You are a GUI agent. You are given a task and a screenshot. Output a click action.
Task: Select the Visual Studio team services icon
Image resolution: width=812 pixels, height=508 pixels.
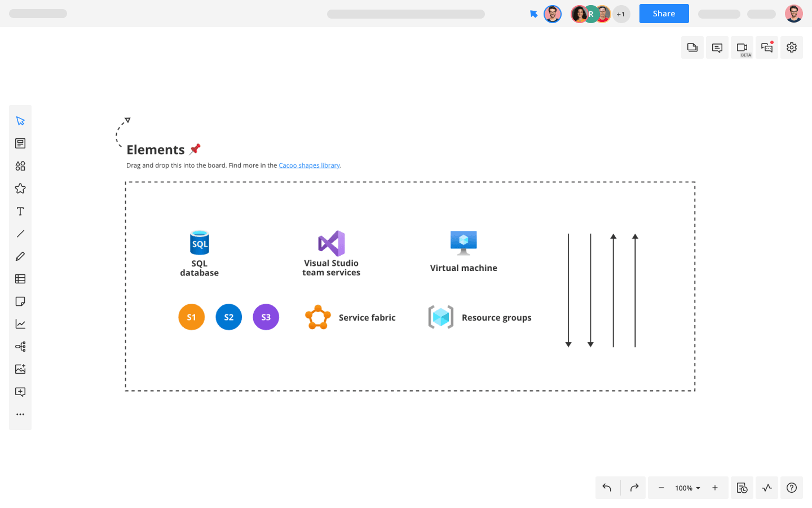tap(332, 244)
